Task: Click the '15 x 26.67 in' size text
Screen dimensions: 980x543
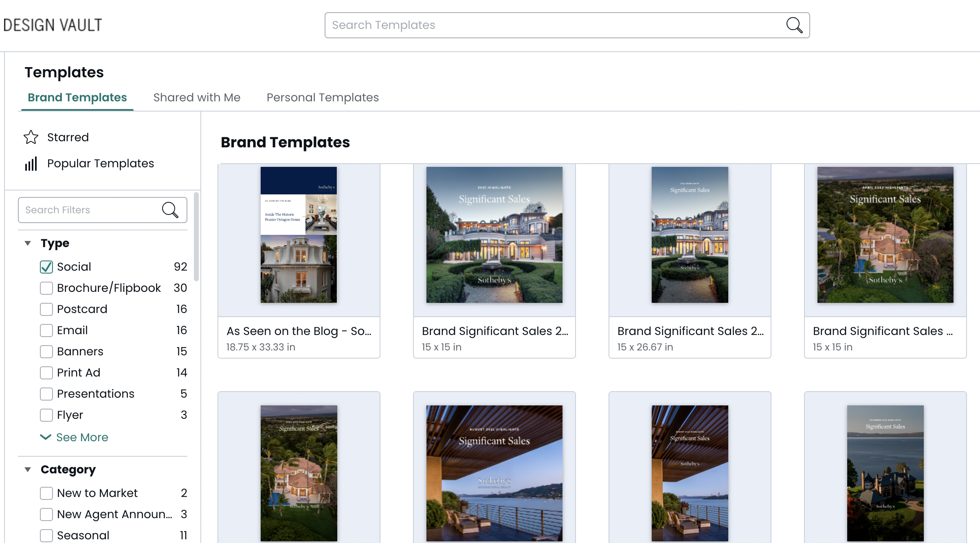Action: tap(645, 347)
